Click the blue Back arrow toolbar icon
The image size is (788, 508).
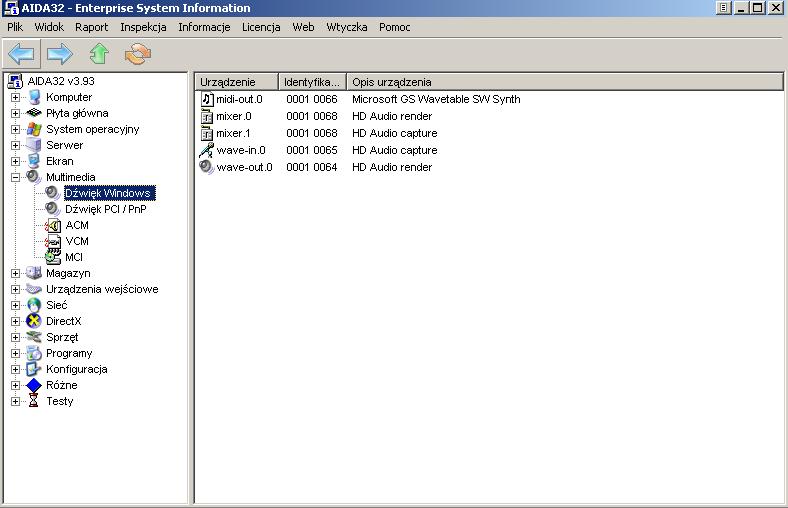point(21,54)
